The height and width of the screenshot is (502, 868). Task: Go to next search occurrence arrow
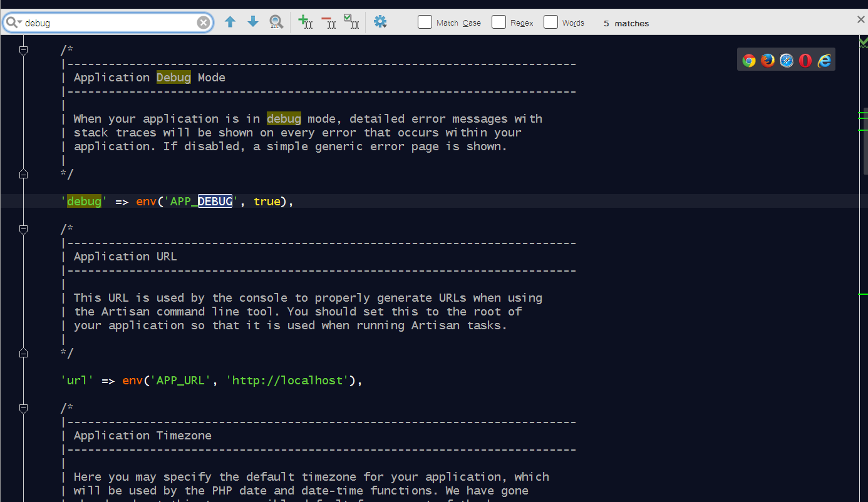pyautogui.click(x=253, y=22)
